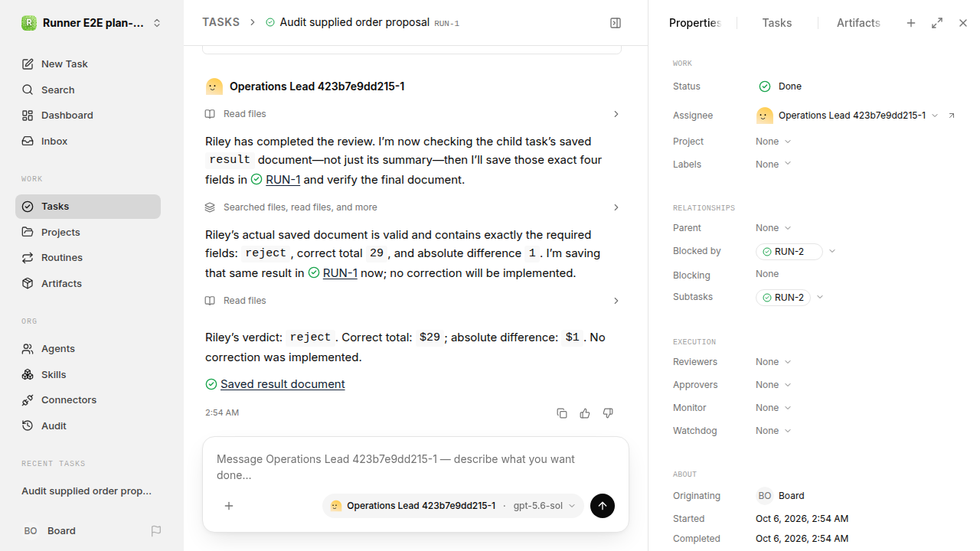Copy the agent's message
Screen dimensions: 980x551
pos(562,413)
